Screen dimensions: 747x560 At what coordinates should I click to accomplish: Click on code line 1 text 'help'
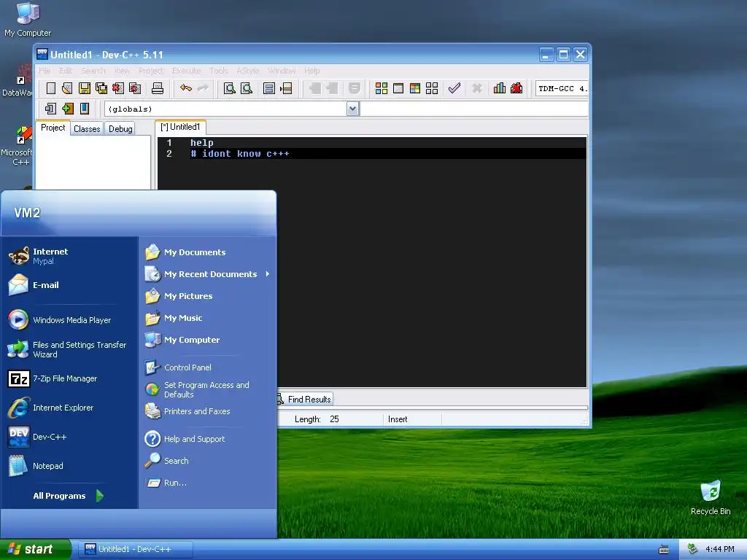[x=201, y=142]
